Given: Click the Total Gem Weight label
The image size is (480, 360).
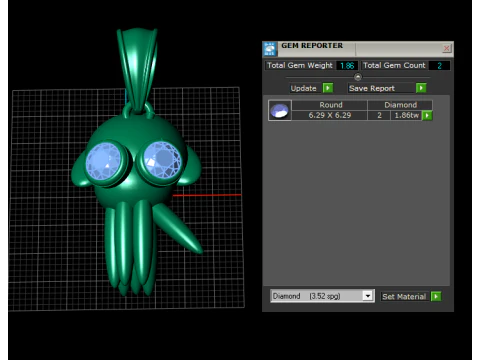Looking at the screenshot, I should click(300, 65).
